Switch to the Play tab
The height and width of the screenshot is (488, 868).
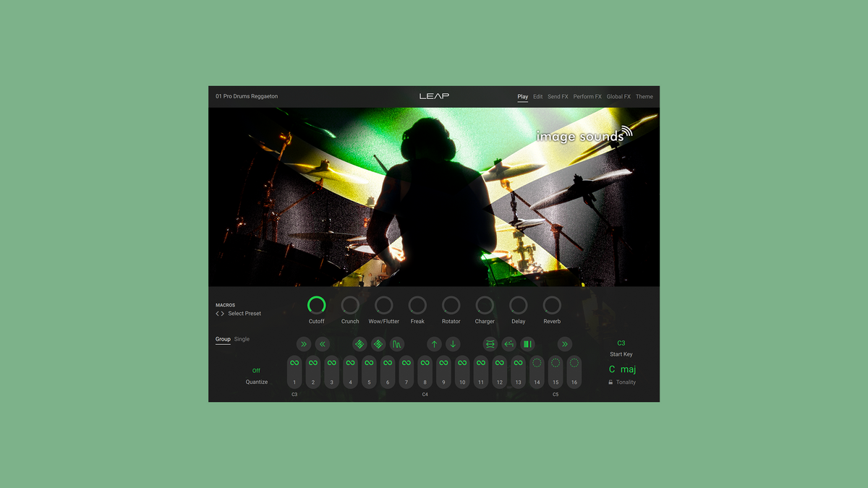pos(522,96)
